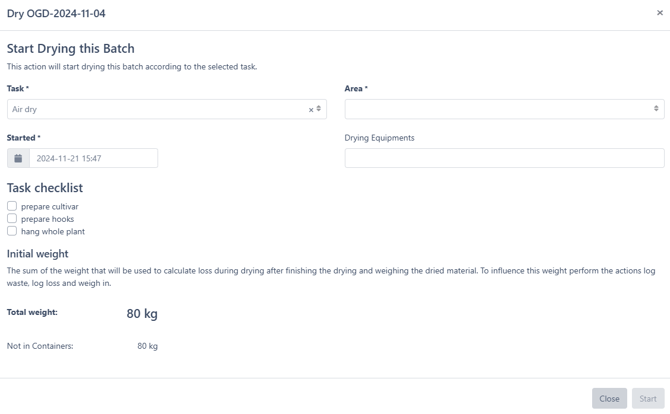This screenshot has width=670, height=414.
Task: Clear the Air dry task selection
Action: tap(311, 110)
